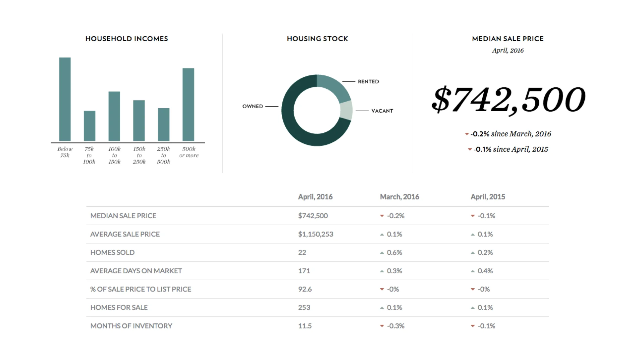Click the 500k or more income bar

[x=188, y=105]
